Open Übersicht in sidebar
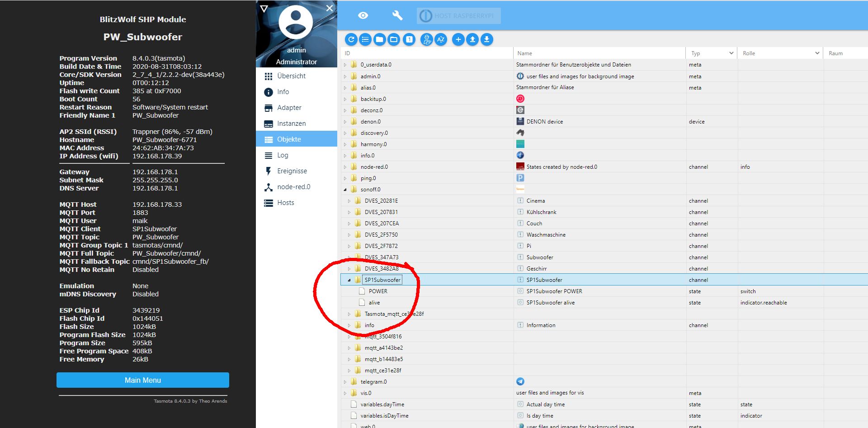This screenshot has height=428, width=868. tap(297, 76)
